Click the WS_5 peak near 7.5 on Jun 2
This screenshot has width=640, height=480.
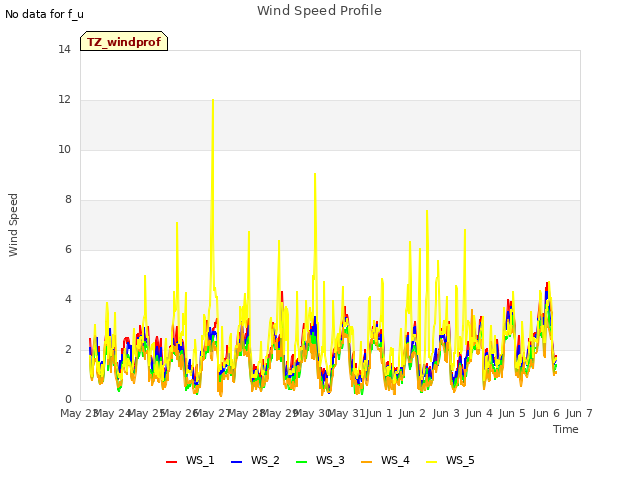(427, 211)
